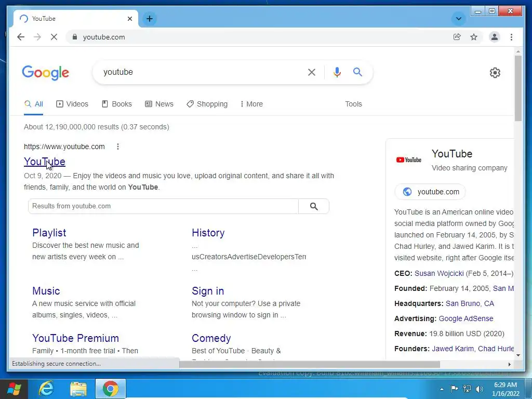Click the browser forward arrow
Viewport: 532px width, 399px height.
(x=37, y=37)
